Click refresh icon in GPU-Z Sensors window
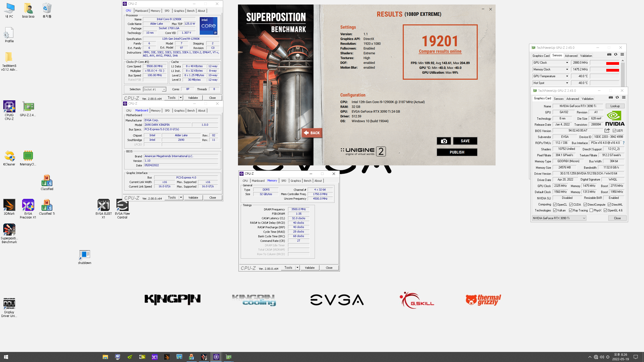 coord(616,55)
